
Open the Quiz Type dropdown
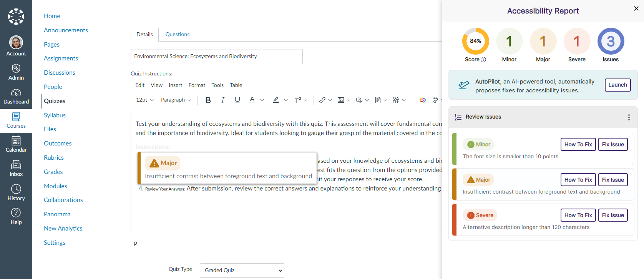(242, 271)
